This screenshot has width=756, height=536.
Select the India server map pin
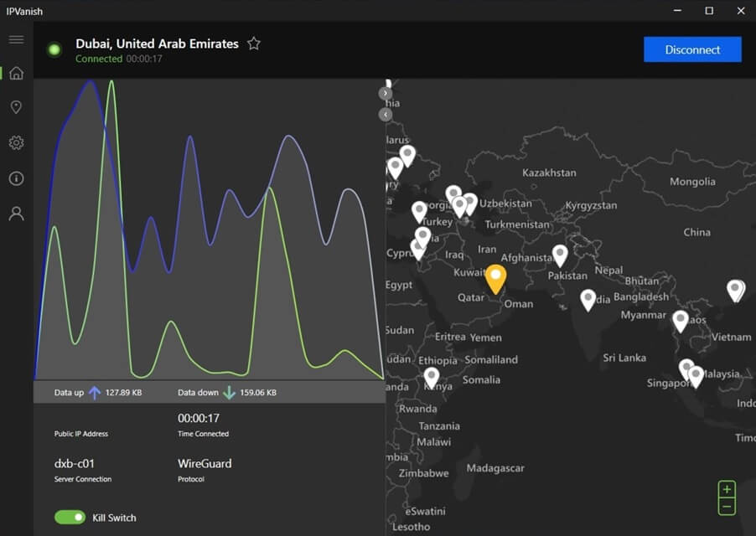point(588,300)
